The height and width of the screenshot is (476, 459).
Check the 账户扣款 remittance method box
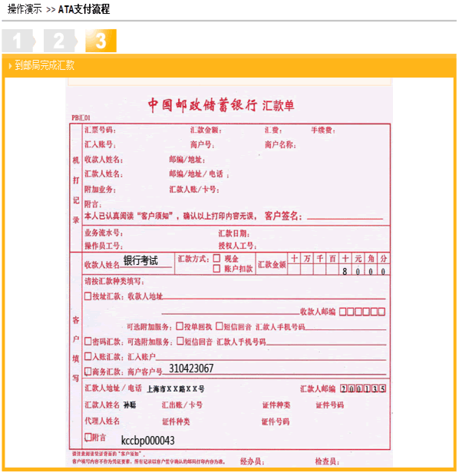point(216,269)
